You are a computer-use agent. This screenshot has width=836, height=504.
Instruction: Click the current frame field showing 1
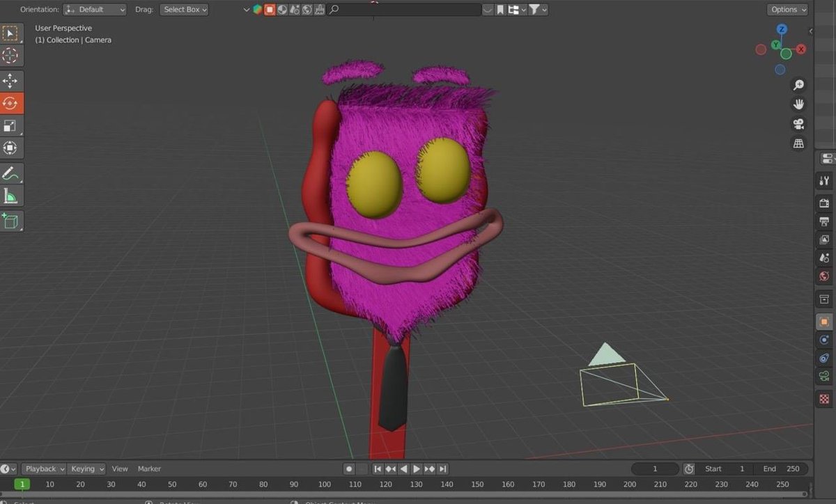[655, 468]
